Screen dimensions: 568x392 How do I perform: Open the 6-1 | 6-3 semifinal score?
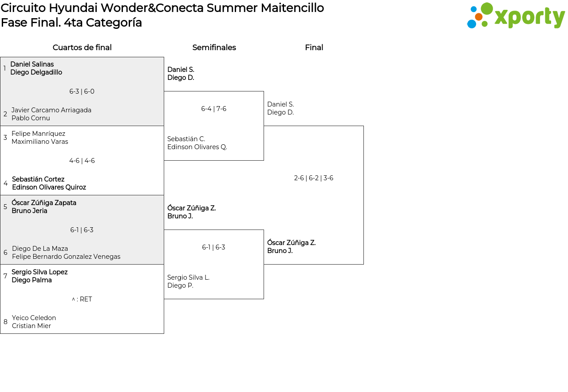click(213, 247)
